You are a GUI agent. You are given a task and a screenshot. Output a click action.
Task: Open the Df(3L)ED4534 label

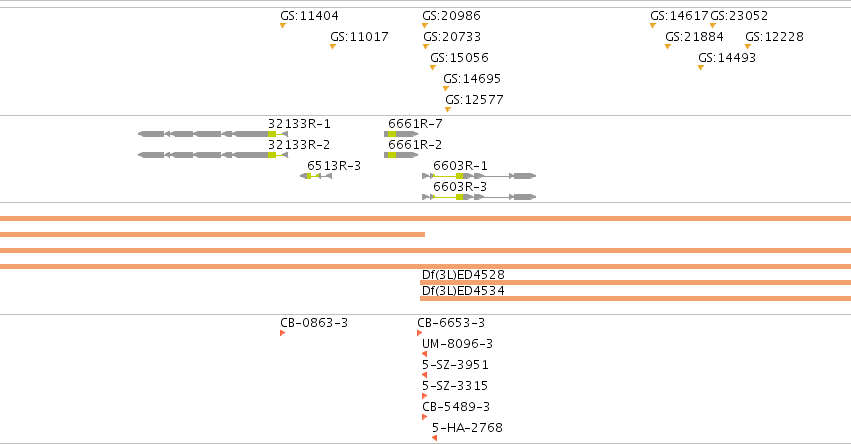point(463,290)
